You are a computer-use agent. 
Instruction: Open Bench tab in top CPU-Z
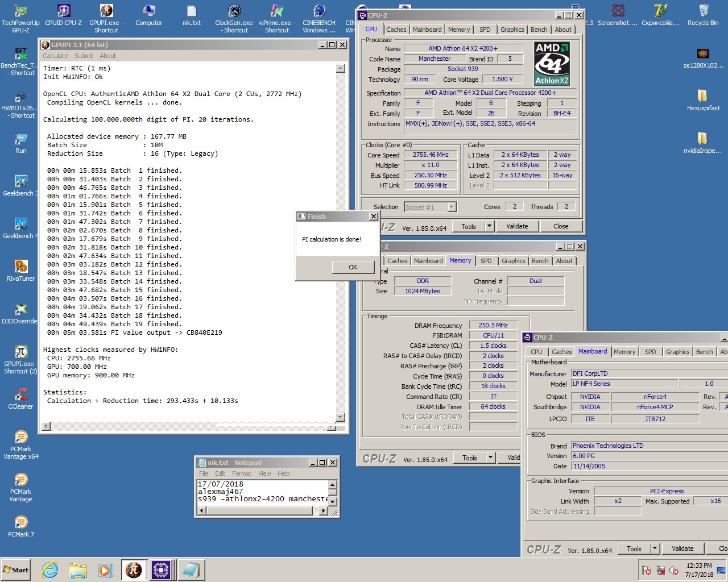tap(539, 30)
